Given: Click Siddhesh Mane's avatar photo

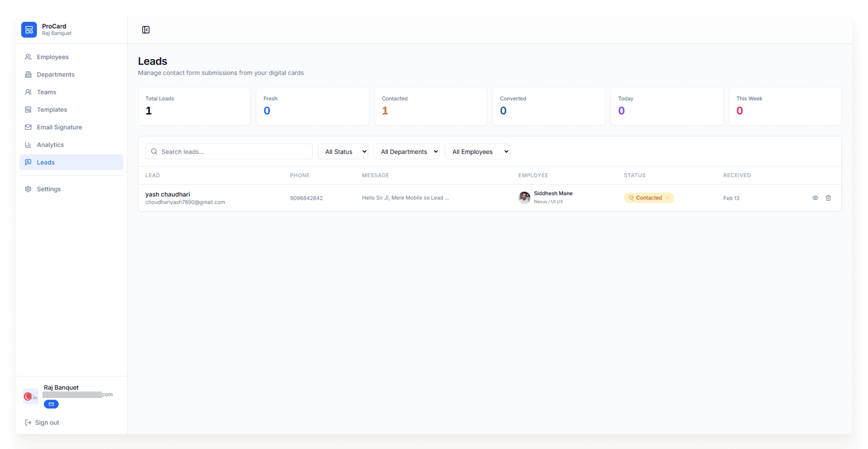Looking at the screenshot, I should (x=524, y=197).
